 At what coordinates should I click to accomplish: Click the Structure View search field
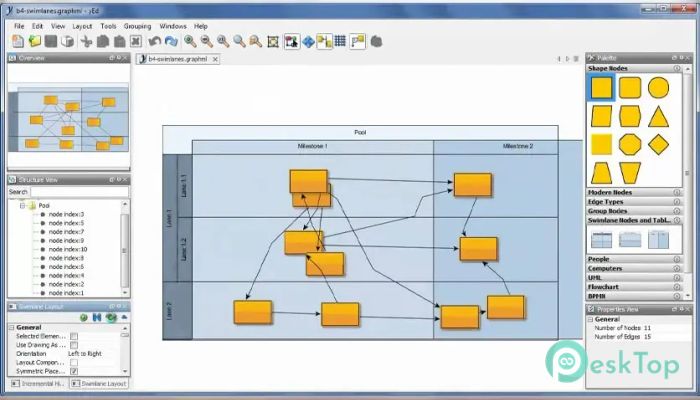click(x=79, y=192)
